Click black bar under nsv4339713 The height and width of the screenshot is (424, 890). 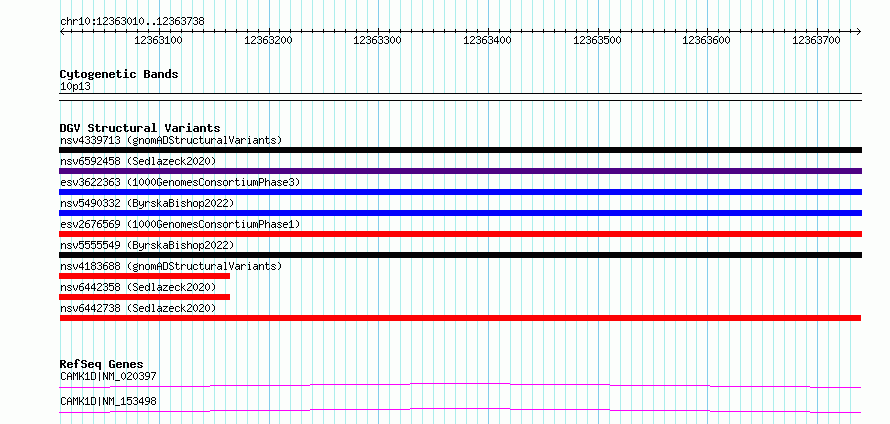(x=460, y=150)
